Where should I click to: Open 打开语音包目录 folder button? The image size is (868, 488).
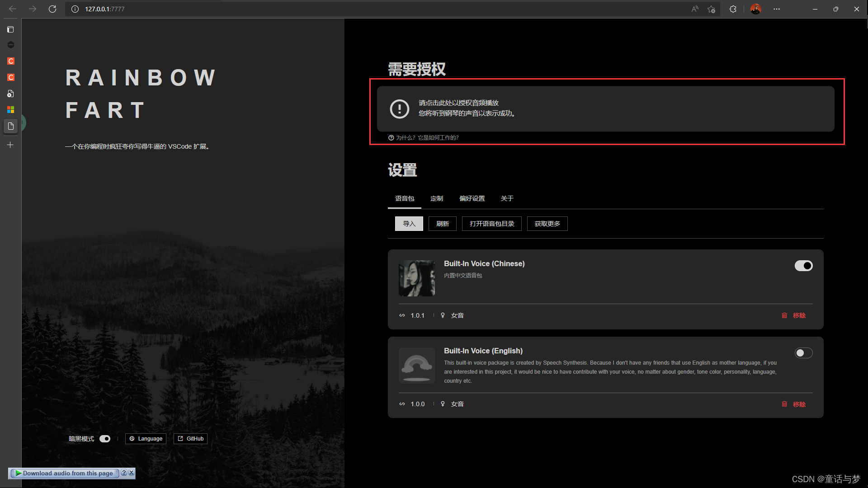[491, 224]
